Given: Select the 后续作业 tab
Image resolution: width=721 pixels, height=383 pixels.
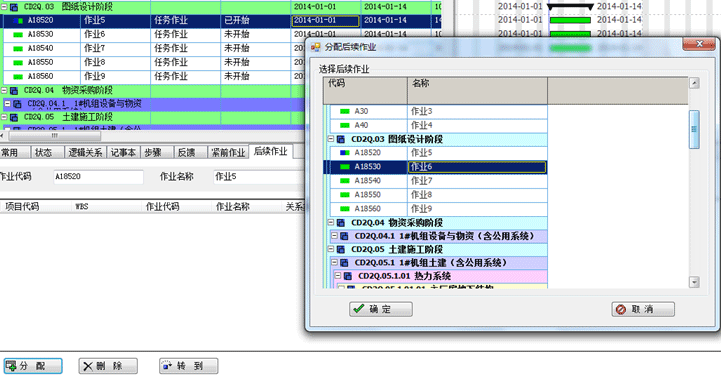Looking at the screenshot, I should pyautogui.click(x=270, y=151).
